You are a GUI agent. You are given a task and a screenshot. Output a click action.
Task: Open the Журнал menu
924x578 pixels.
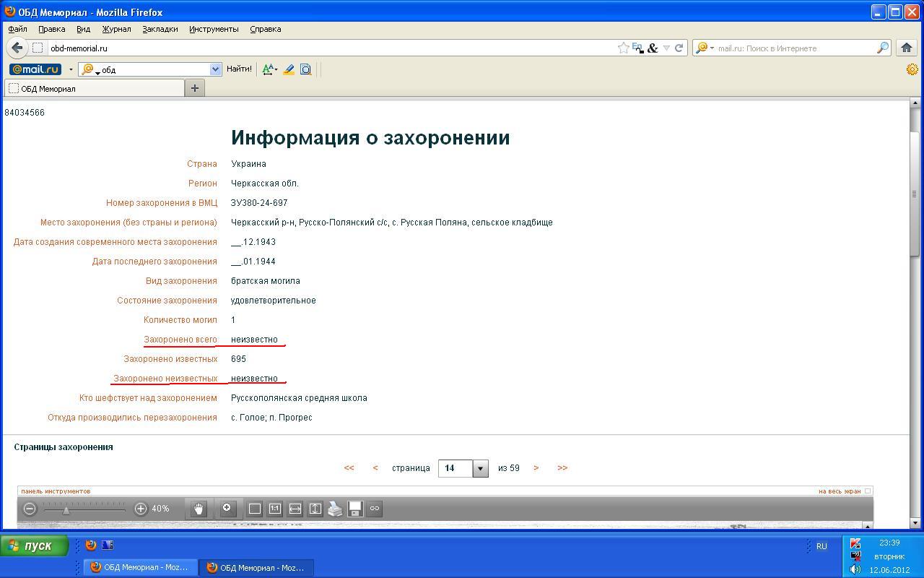[x=116, y=29]
